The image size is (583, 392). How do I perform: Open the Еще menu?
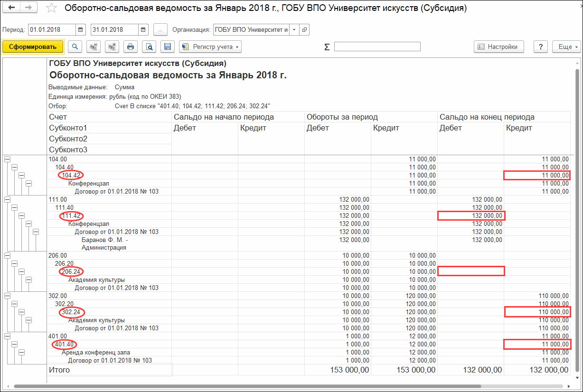[567, 47]
